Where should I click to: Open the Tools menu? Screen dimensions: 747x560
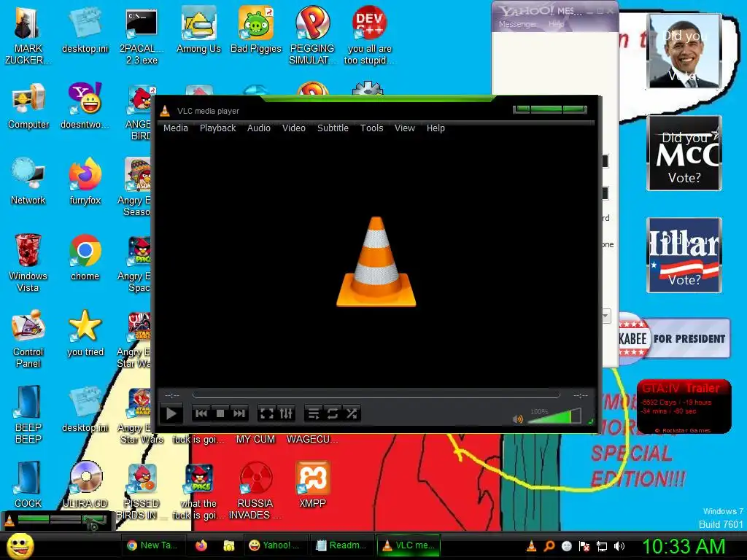(x=371, y=128)
